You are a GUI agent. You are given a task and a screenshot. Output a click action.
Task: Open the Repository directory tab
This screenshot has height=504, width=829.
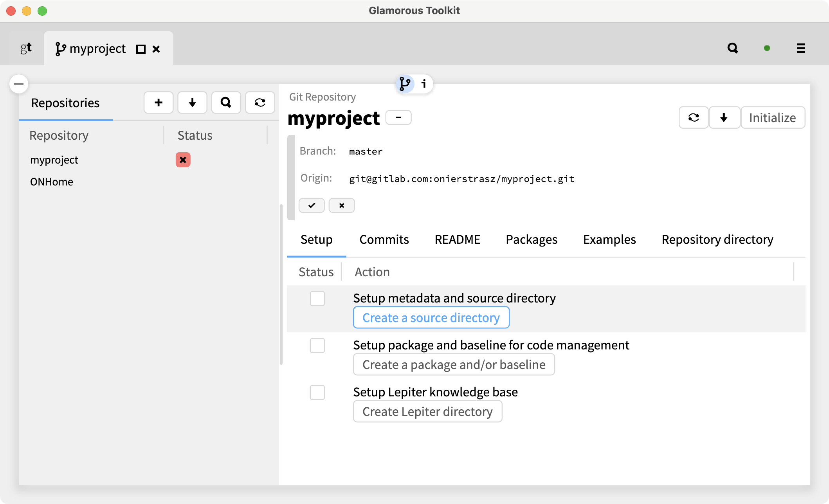pyautogui.click(x=717, y=239)
